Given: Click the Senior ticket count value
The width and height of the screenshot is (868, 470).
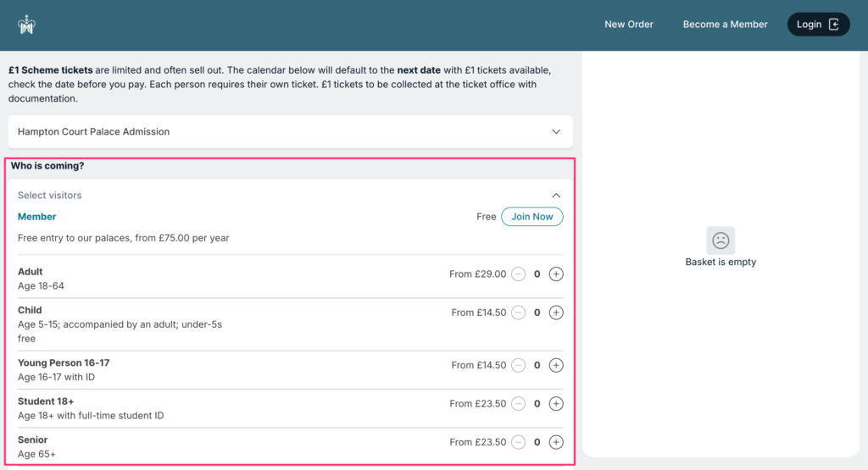Looking at the screenshot, I should tap(537, 442).
